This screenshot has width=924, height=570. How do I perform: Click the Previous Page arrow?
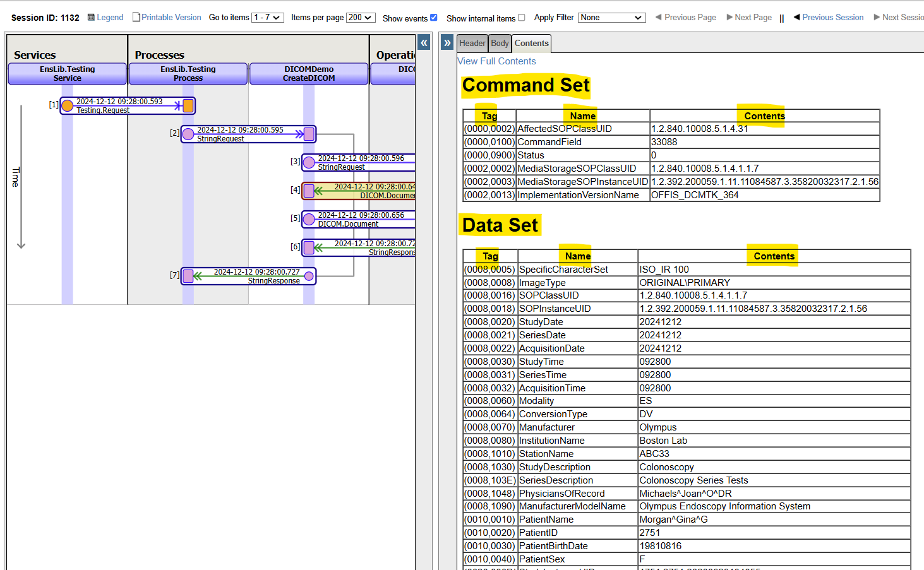click(x=659, y=17)
